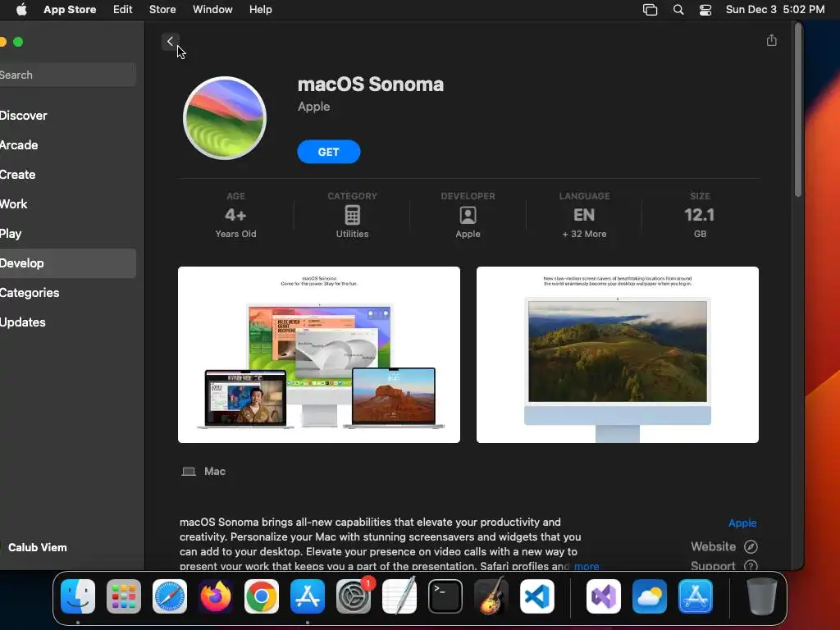Screen dimensions: 840x630
Task: Open the Store menu
Action: coord(162,10)
